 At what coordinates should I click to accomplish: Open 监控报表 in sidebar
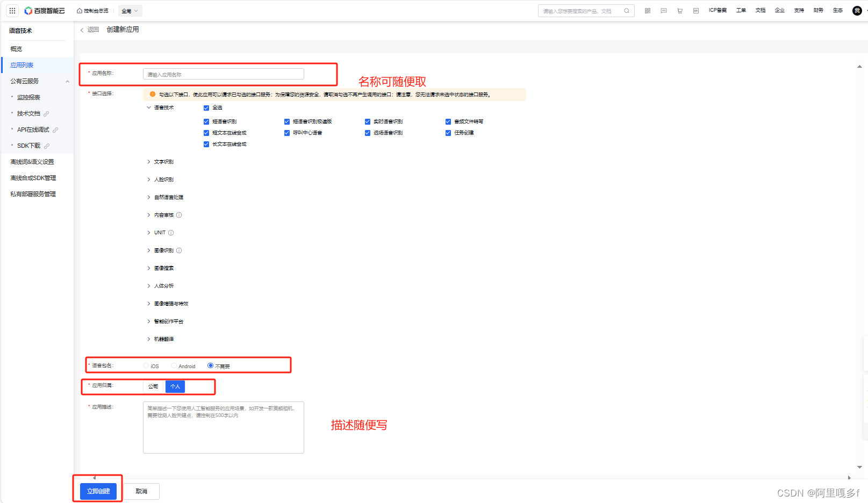coord(28,97)
